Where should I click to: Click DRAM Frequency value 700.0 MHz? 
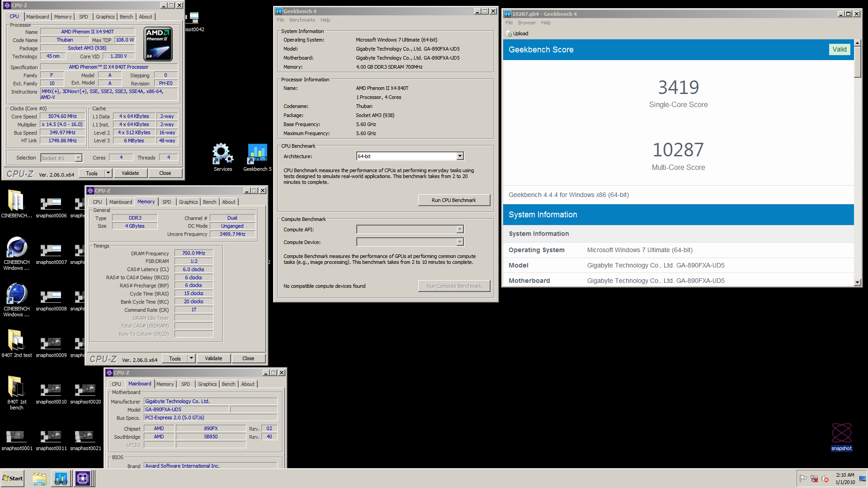tap(193, 253)
